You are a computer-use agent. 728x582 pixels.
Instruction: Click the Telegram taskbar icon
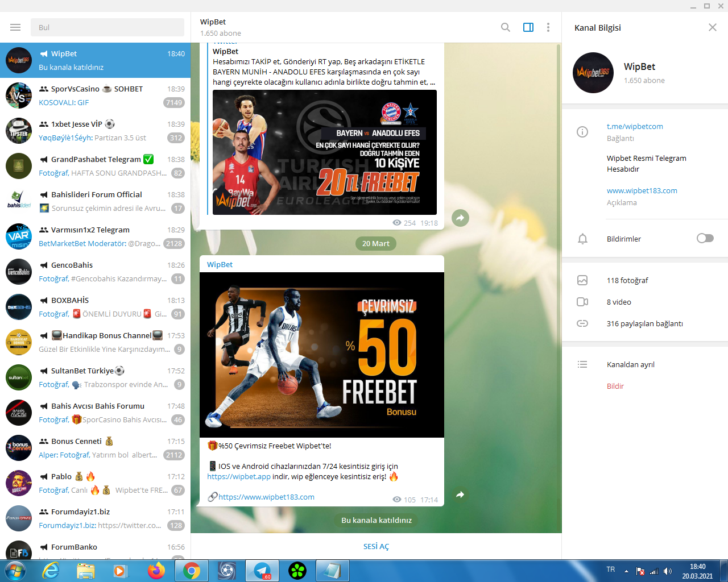(262, 571)
